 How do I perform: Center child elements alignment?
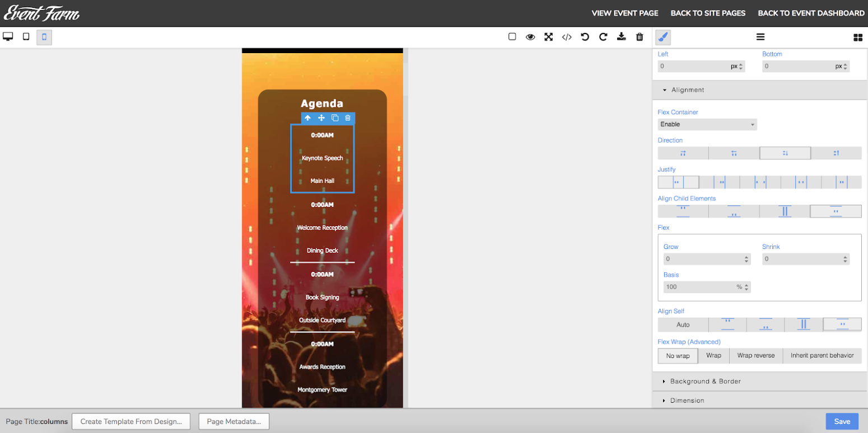click(x=836, y=211)
